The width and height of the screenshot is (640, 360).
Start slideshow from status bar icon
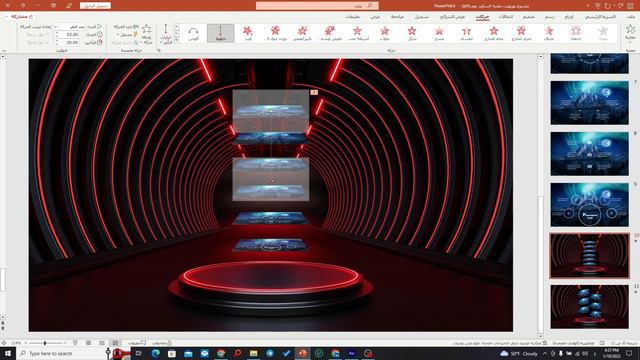(75, 343)
